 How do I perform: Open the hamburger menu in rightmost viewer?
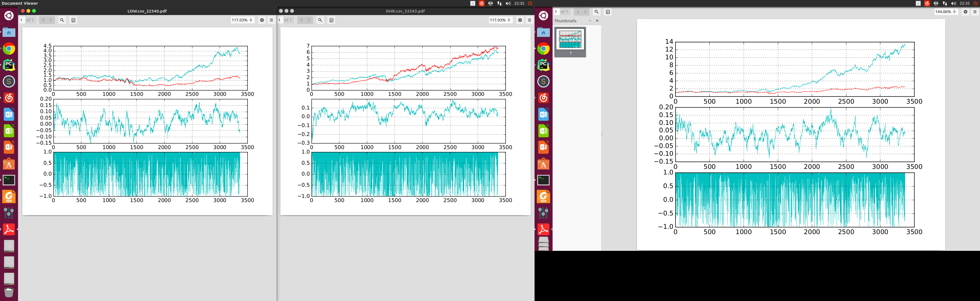[975, 12]
